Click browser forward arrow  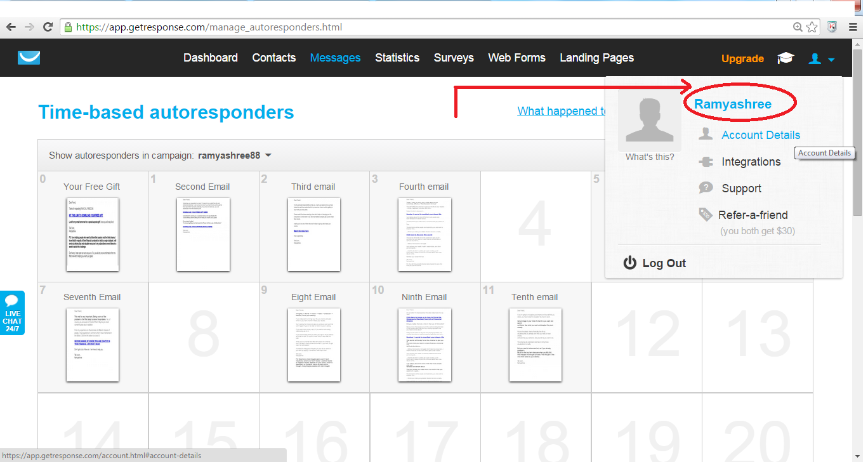click(29, 27)
